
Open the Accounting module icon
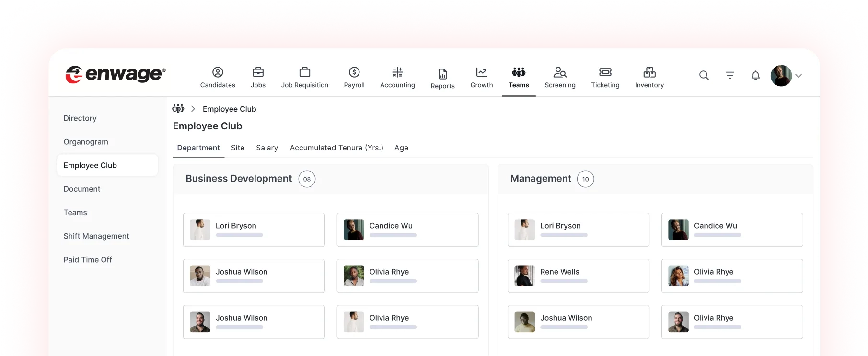(x=397, y=72)
